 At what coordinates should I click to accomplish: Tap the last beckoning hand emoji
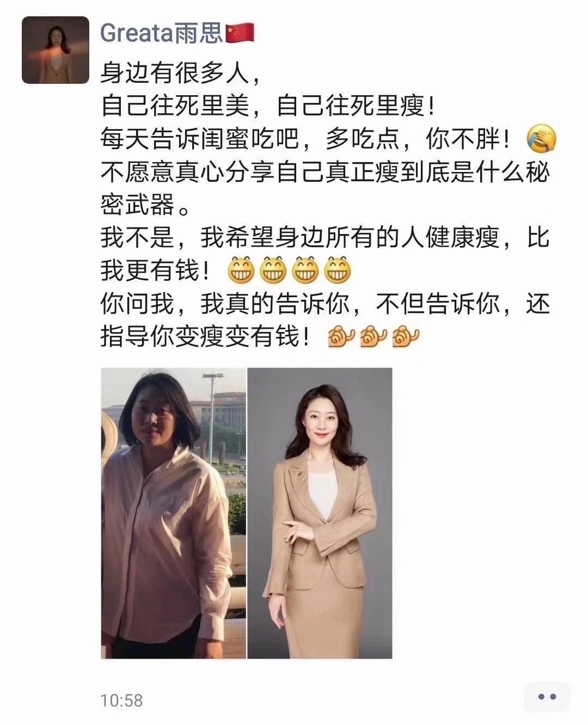coord(406,336)
